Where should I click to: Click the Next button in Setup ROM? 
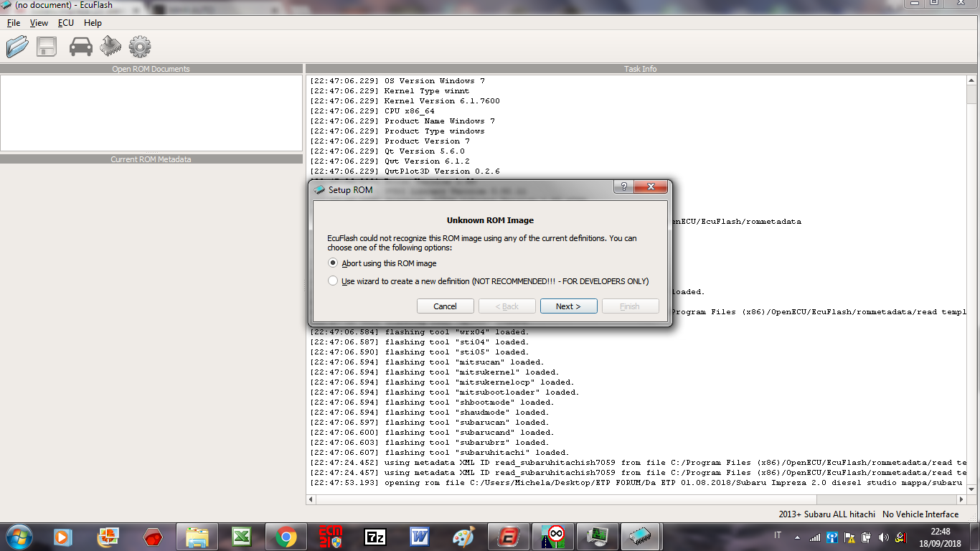[568, 306]
